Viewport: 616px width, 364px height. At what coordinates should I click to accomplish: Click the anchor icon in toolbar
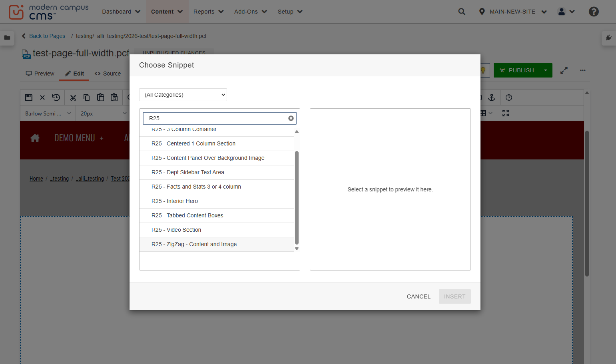point(492,97)
